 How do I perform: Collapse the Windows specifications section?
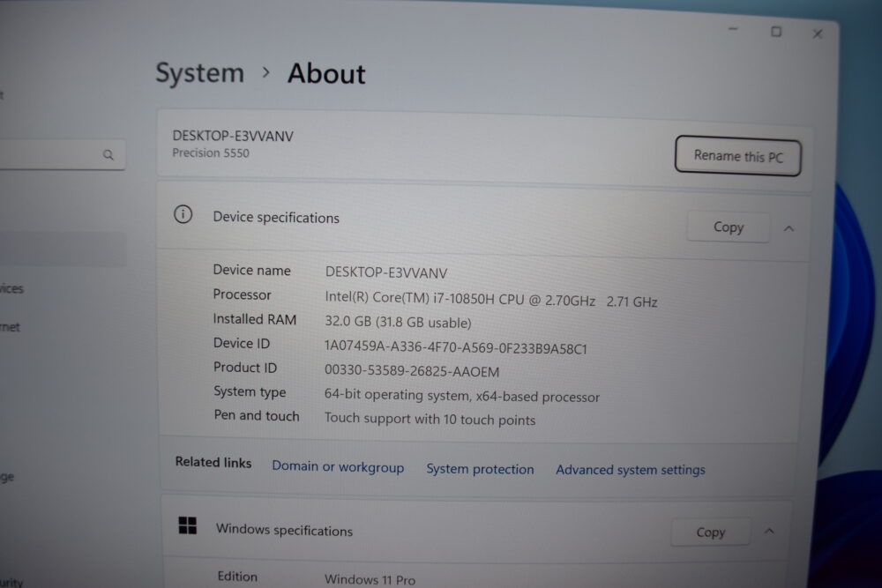[769, 532]
